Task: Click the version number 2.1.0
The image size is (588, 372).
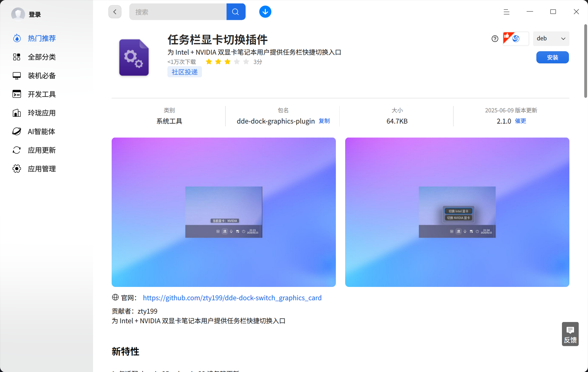Action: [x=504, y=121]
